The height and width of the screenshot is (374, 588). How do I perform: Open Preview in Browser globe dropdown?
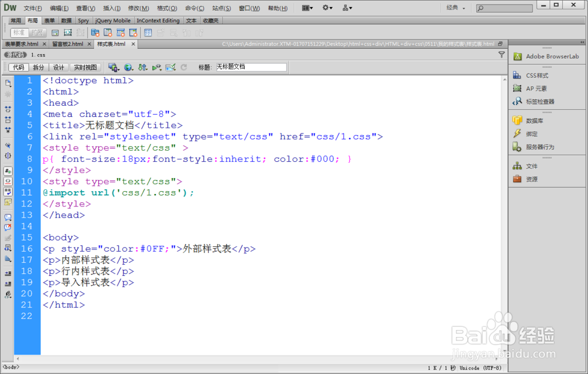(129, 68)
